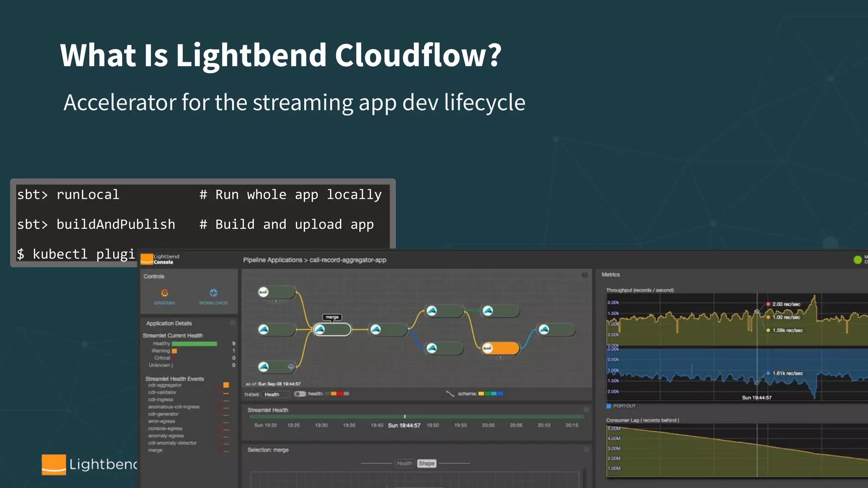Viewport: 868px width, 488px height.
Task: Select the grey Spark streamlet node feeding merge
Action: [x=276, y=292]
